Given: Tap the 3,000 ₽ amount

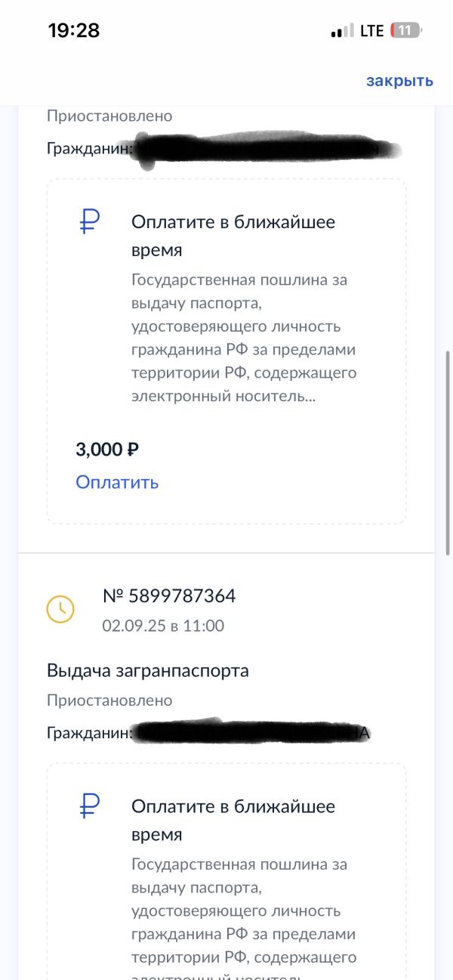Looking at the screenshot, I should pyautogui.click(x=107, y=450).
